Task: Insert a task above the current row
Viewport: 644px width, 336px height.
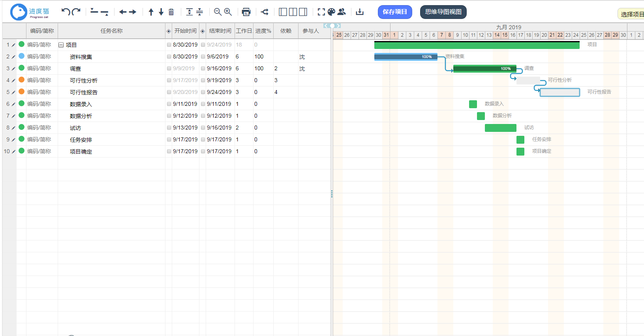Action: click(94, 12)
